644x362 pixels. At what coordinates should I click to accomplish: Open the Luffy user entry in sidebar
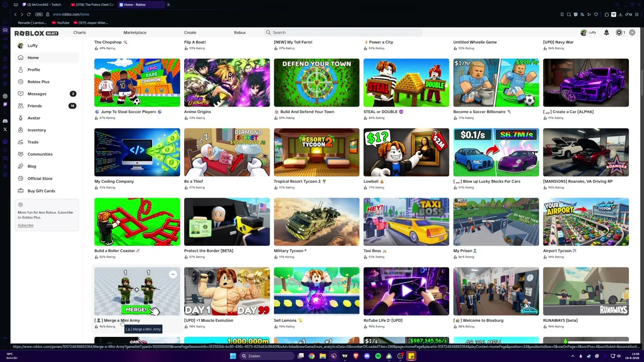47,46
